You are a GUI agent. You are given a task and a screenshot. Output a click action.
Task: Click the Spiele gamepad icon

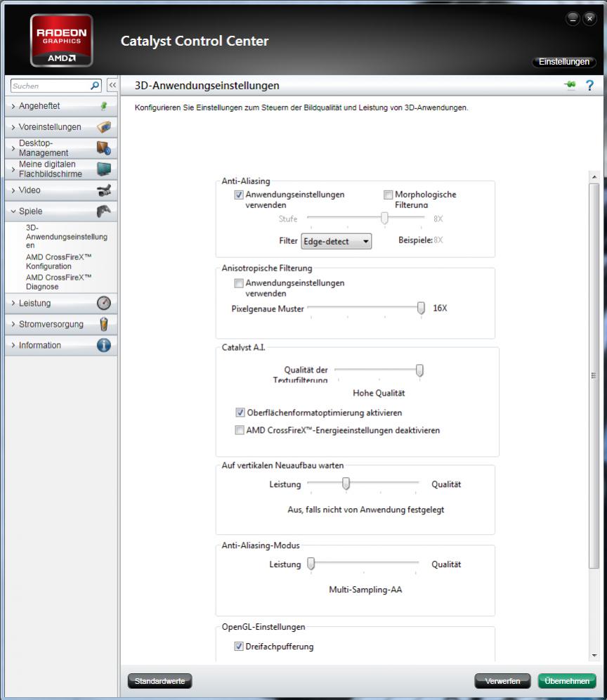(104, 211)
